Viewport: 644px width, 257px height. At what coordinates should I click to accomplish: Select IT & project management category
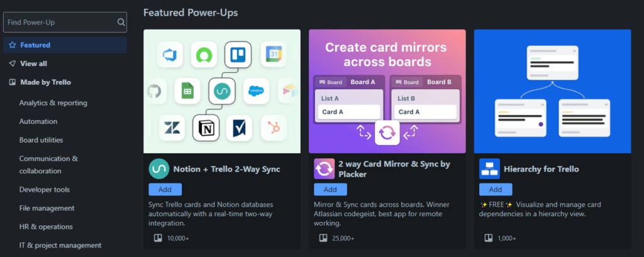pos(60,246)
